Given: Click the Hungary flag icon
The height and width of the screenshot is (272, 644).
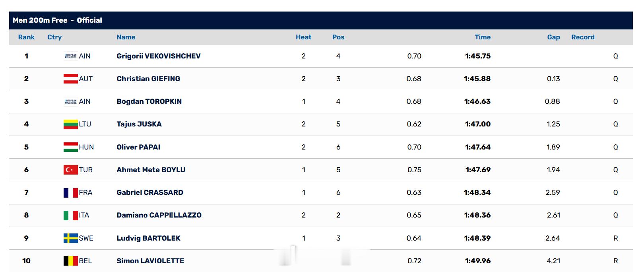Looking at the screenshot, I should pyautogui.click(x=71, y=147).
